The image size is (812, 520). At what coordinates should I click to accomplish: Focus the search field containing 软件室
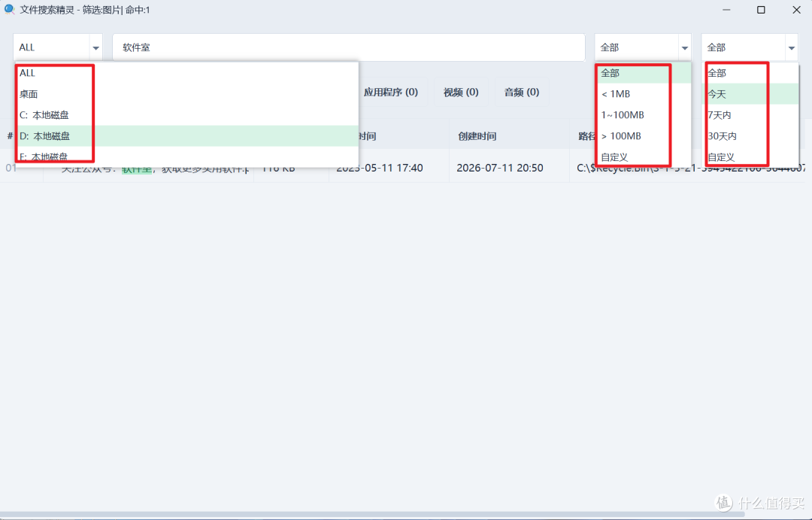[x=349, y=47]
